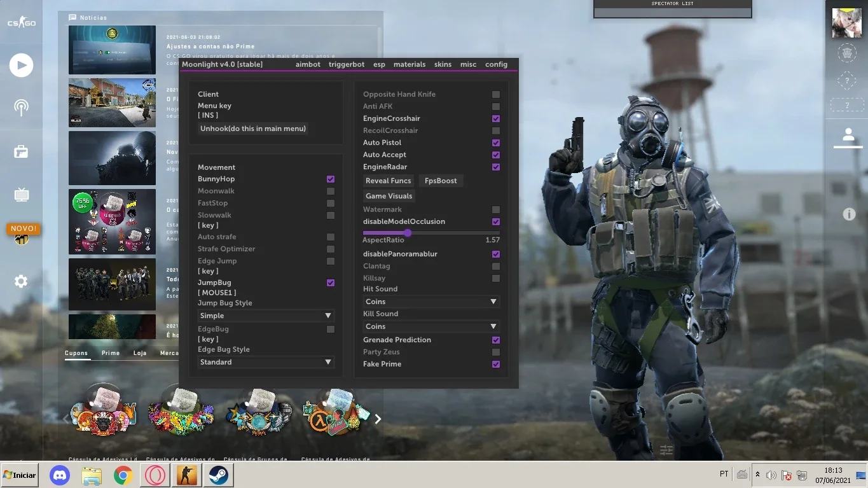This screenshot has width=868, height=488.
Task: Go to the esp tab
Action: click(x=379, y=64)
